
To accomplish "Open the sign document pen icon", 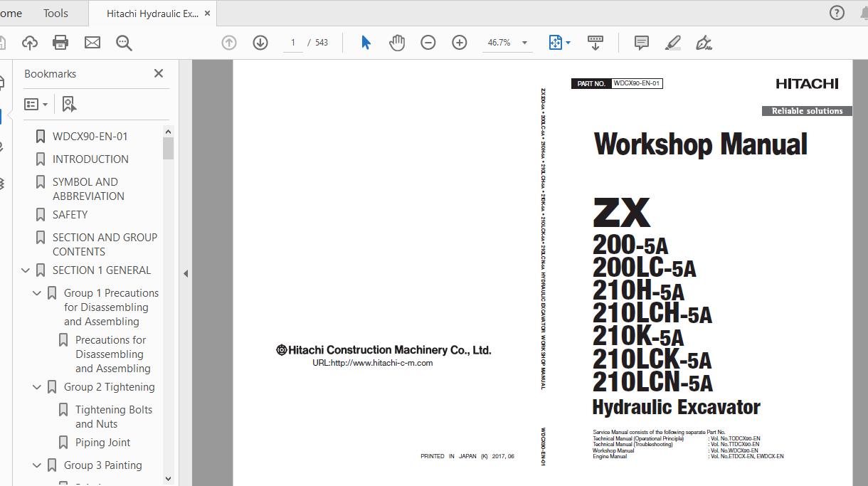I will pyautogui.click(x=704, y=43).
